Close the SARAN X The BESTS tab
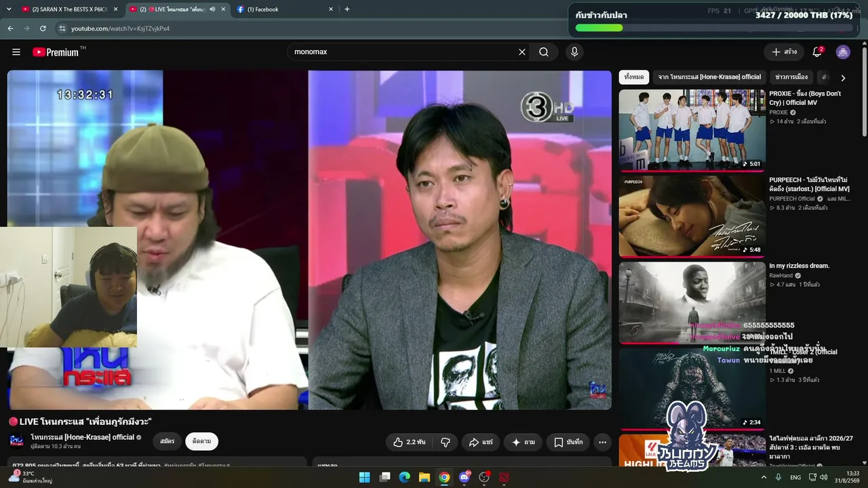Screen dimensions: 868x488 point(116,9)
